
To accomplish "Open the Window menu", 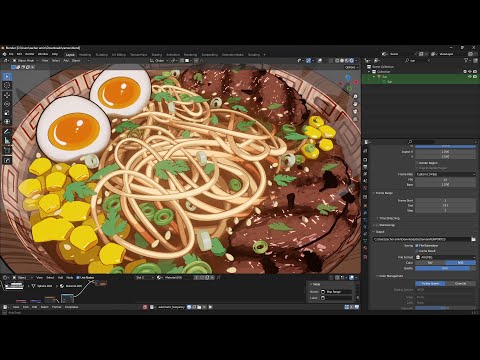I will coord(43,54).
